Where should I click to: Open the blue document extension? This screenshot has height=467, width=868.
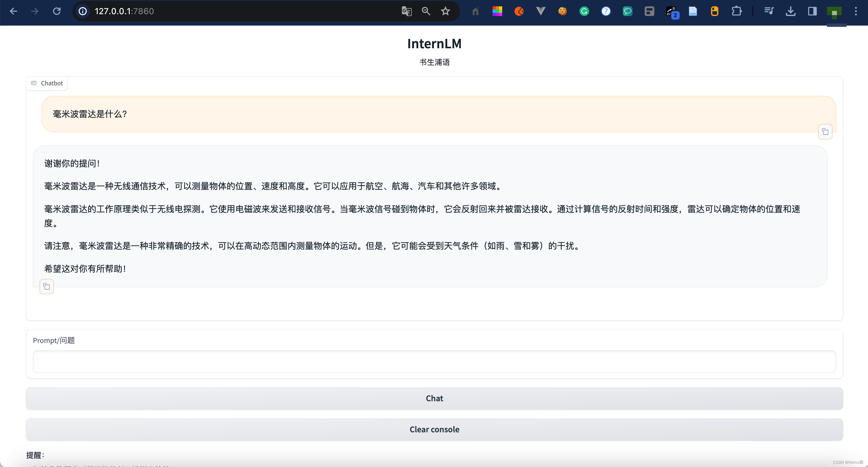point(693,11)
